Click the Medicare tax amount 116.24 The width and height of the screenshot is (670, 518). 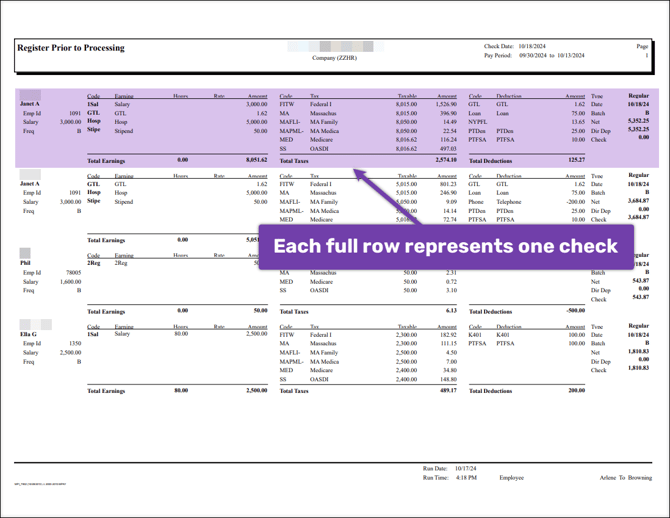[449, 140]
